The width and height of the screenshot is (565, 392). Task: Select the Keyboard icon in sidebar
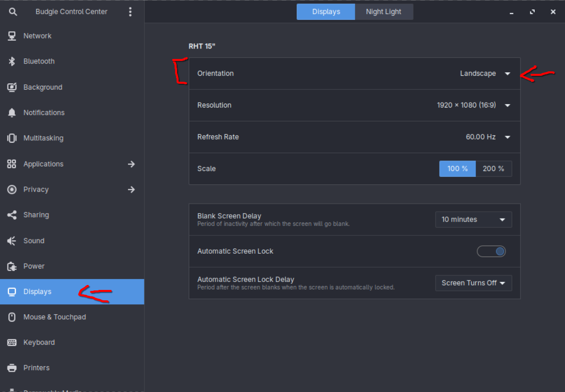12,342
